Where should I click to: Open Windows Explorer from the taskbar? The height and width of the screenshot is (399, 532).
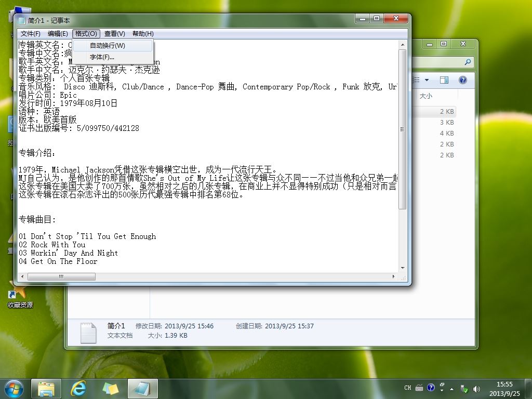(x=46, y=389)
